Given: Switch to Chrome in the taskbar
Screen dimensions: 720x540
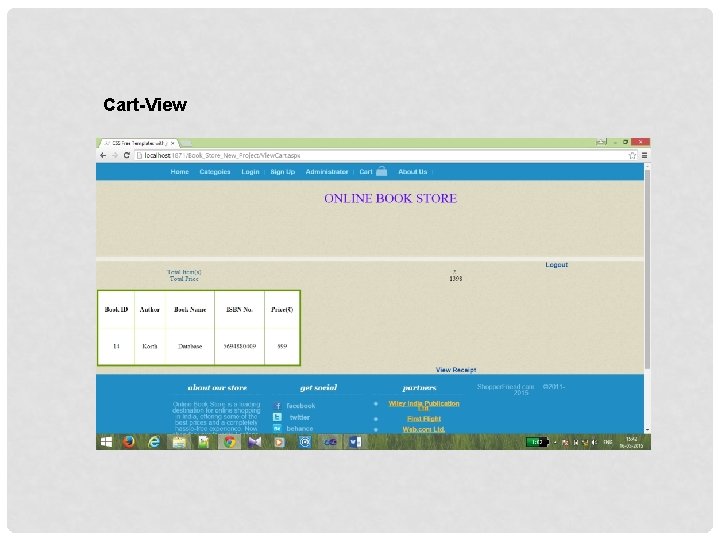Looking at the screenshot, I should pos(230,442).
